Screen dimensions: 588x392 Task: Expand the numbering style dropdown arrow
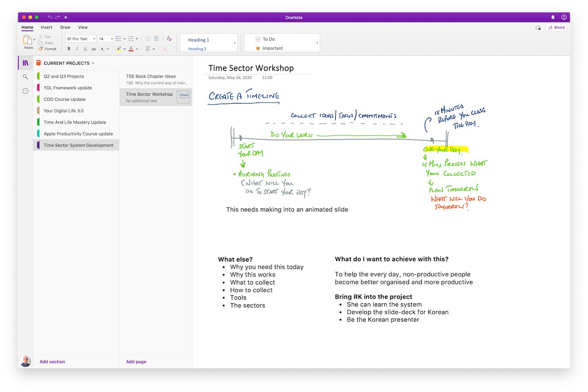[137, 39]
